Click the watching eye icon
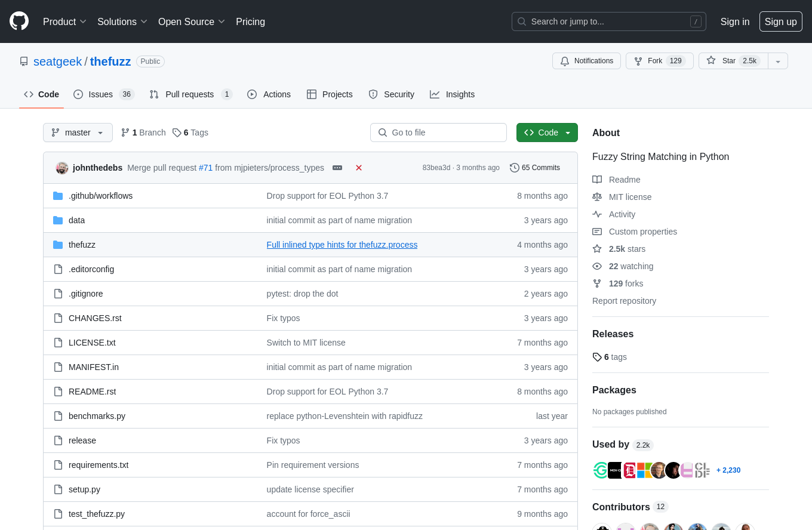This screenshot has height=530, width=812. pos(597,266)
